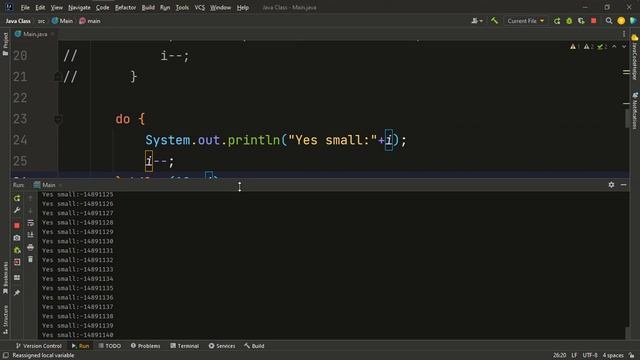Click the Build Project hammer icon
This screenshot has height=360, width=640.
click(x=494, y=20)
